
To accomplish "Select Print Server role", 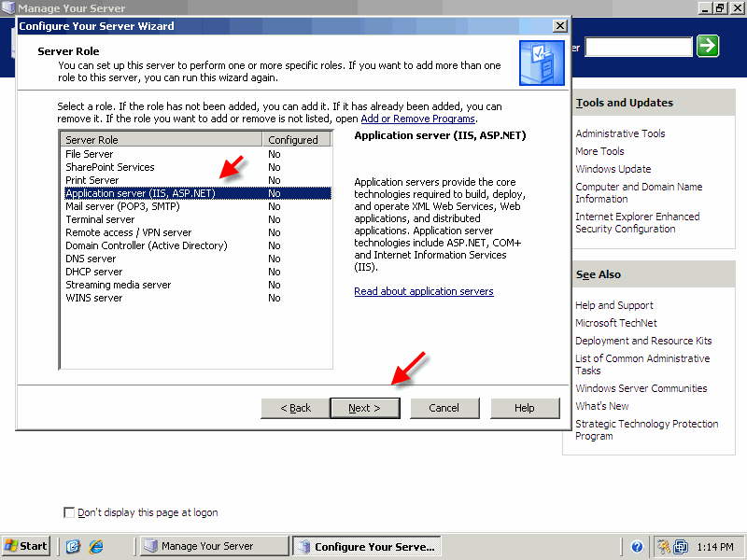I will click(x=197, y=180).
